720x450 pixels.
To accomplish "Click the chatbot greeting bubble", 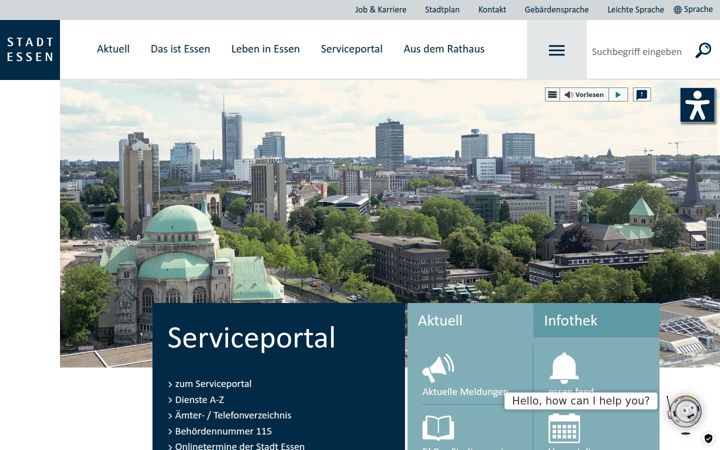I will 580,401.
